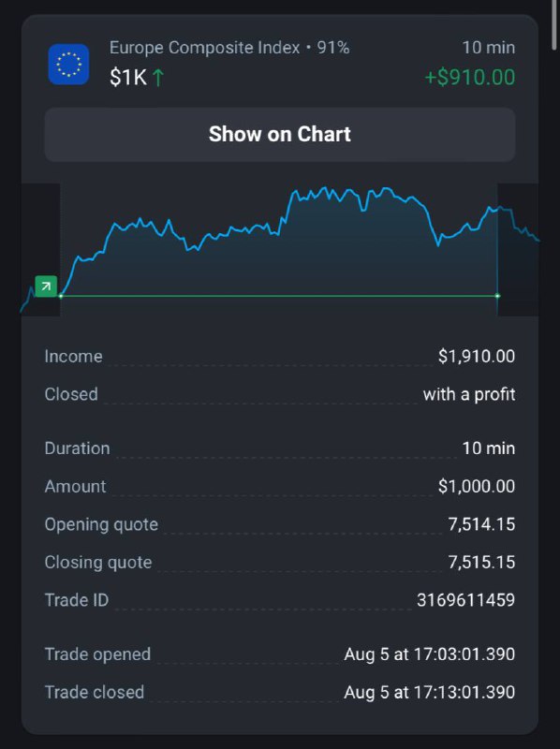Click the 10 min duration in the header

pyautogui.click(x=488, y=48)
